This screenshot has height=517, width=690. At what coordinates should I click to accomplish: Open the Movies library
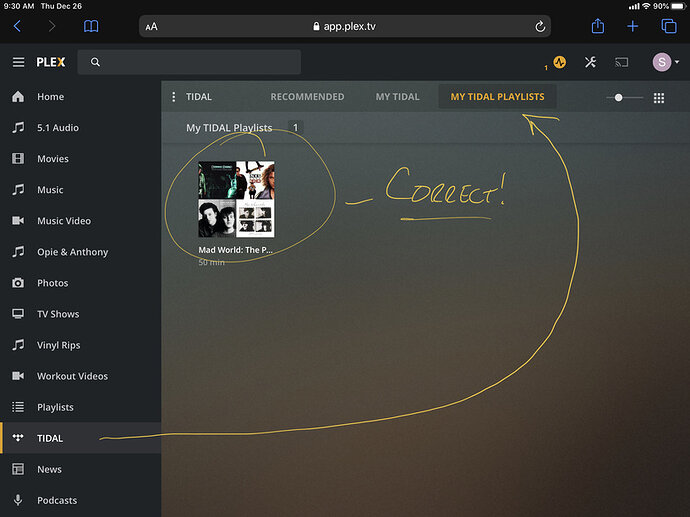coord(81,158)
